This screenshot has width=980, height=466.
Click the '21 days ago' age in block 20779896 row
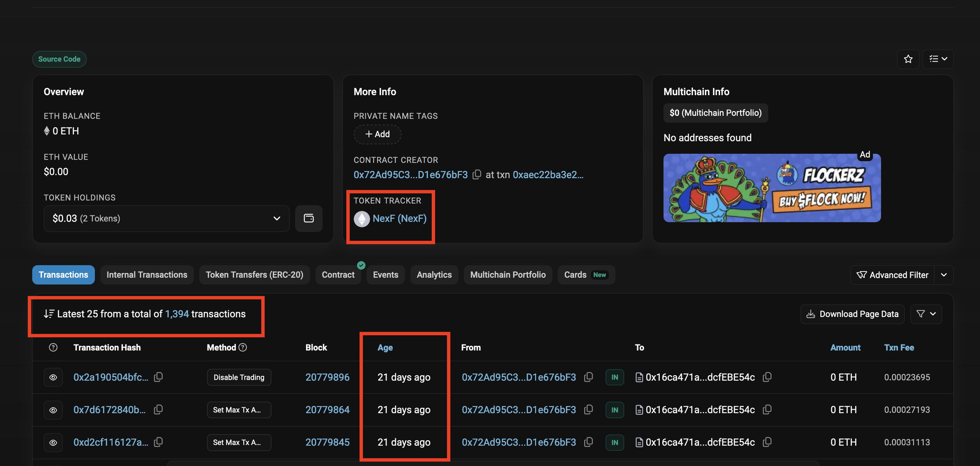pyautogui.click(x=404, y=377)
